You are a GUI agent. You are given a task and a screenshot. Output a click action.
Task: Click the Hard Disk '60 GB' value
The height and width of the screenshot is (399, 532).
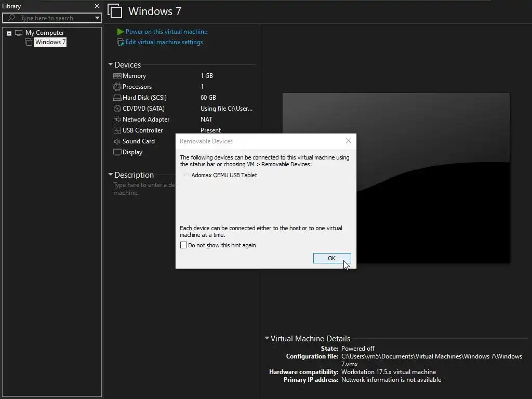coord(208,97)
